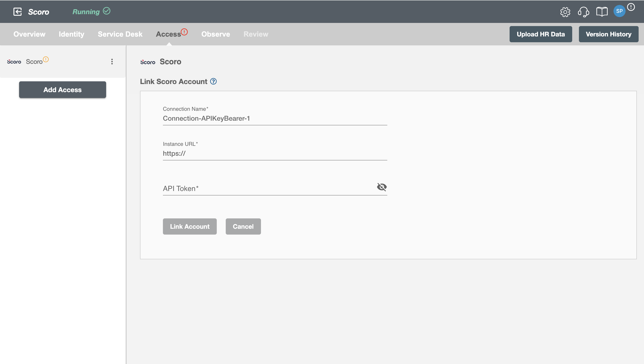The image size is (644, 364).
Task: Click the red warning icon on the Access tab
Action: click(x=184, y=32)
